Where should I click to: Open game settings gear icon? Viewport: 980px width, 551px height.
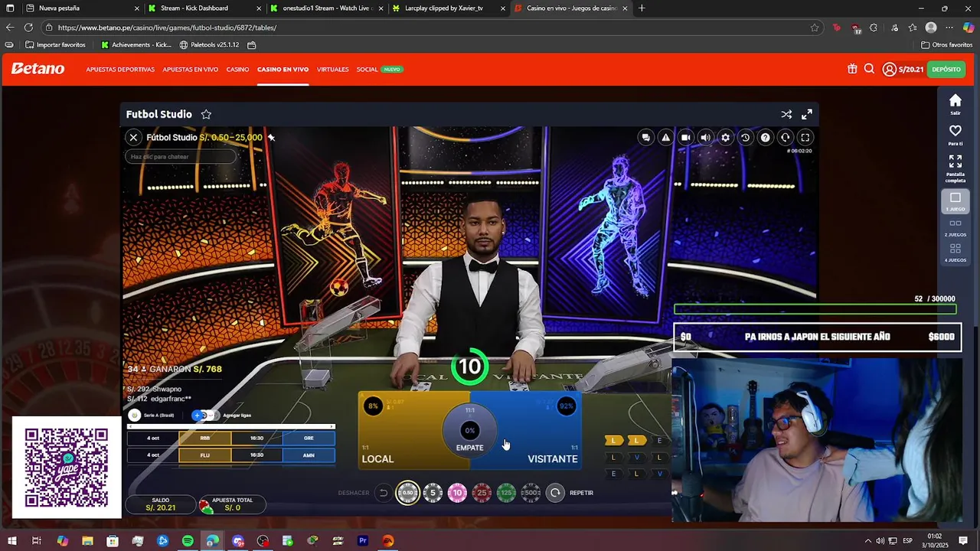click(x=726, y=138)
